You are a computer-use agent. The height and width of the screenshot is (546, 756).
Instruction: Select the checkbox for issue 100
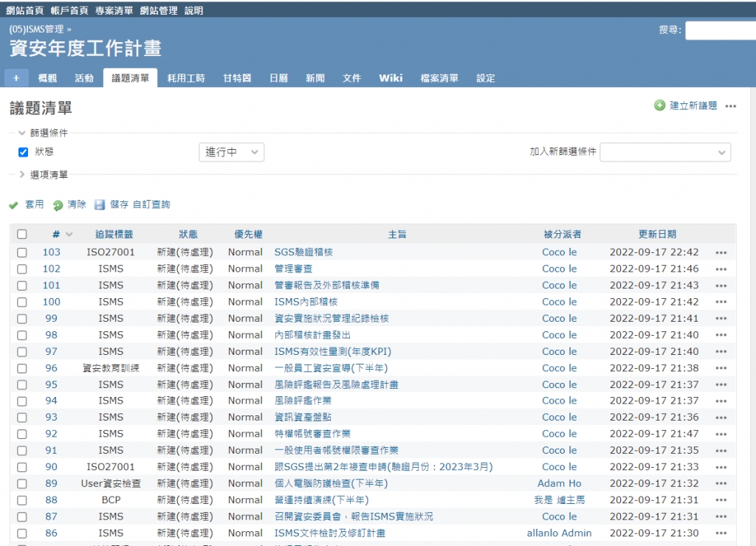coord(22,302)
